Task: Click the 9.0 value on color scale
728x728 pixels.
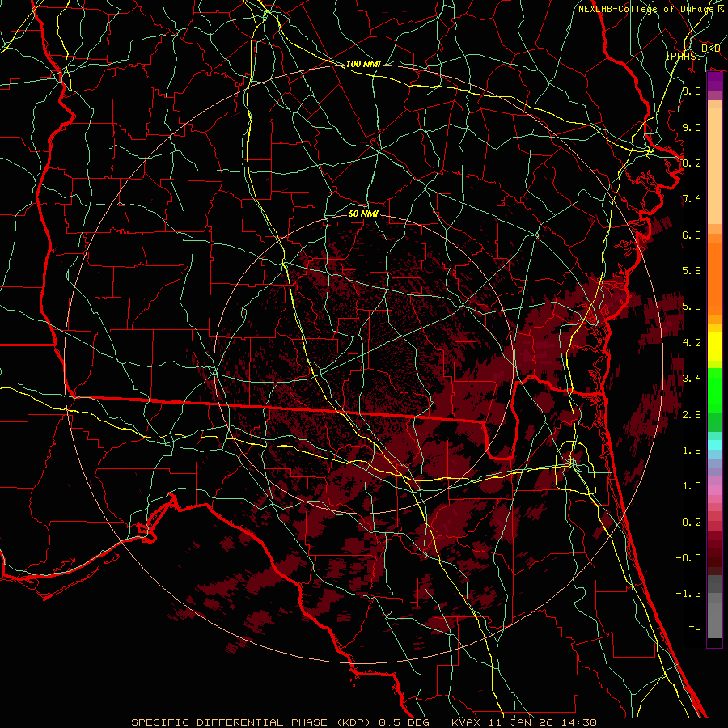Action: pos(692,127)
